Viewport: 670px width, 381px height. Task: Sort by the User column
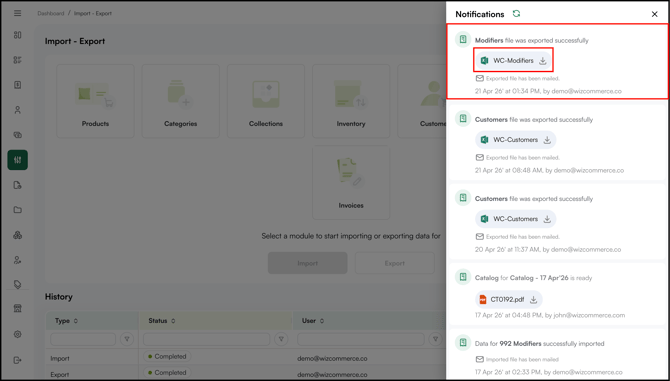tap(322, 321)
